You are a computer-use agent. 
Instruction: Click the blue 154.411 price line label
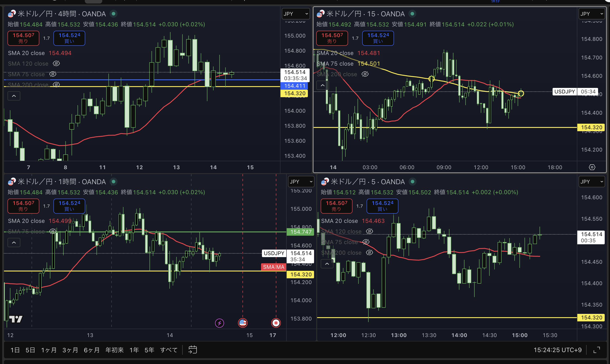(294, 86)
